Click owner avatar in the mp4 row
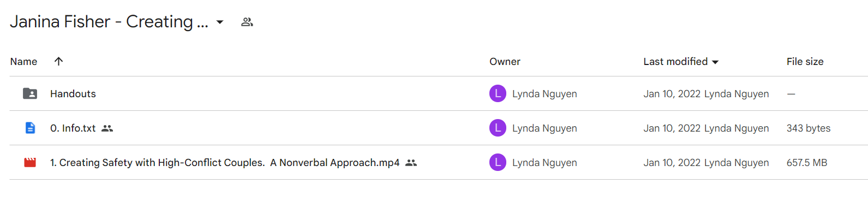The height and width of the screenshot is (201, 868). coord(498,162)
